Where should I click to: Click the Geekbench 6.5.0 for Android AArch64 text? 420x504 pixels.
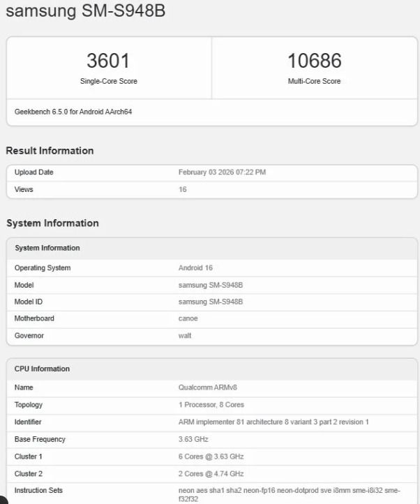(73, 112)
